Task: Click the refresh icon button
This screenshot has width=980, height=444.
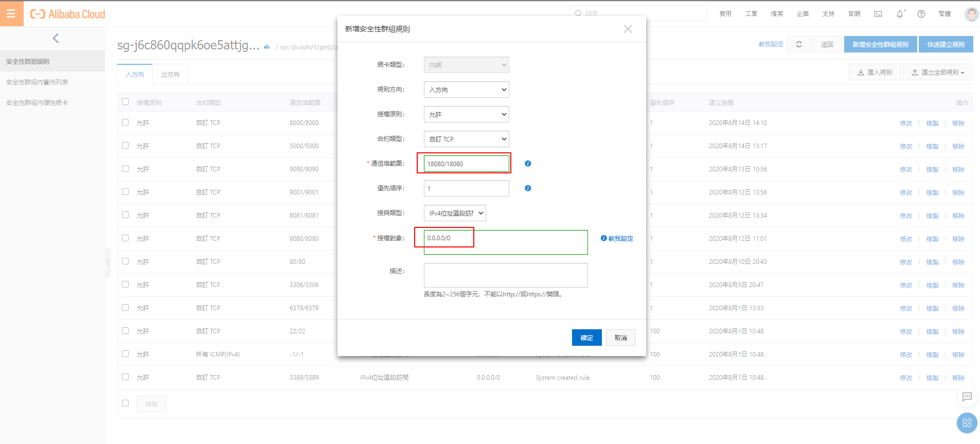Action: tap(799, 44)
